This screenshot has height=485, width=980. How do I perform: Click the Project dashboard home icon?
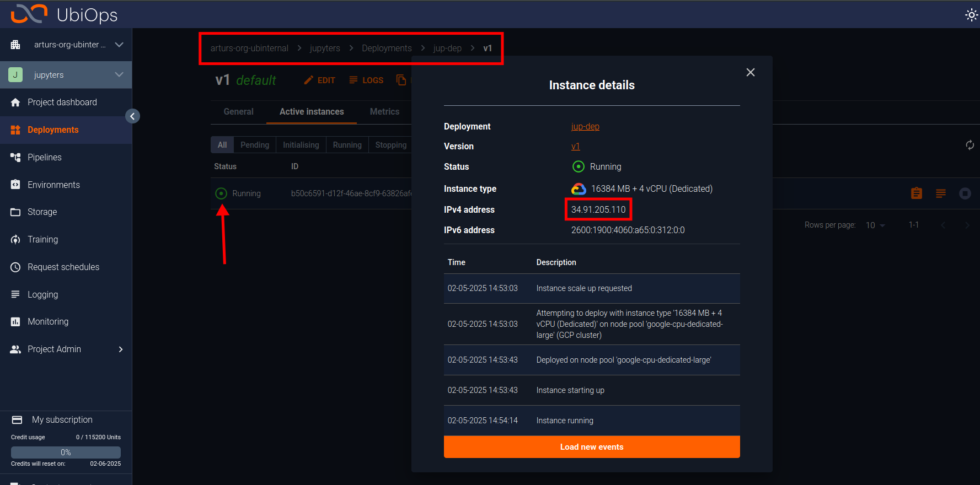click(15, 103)
